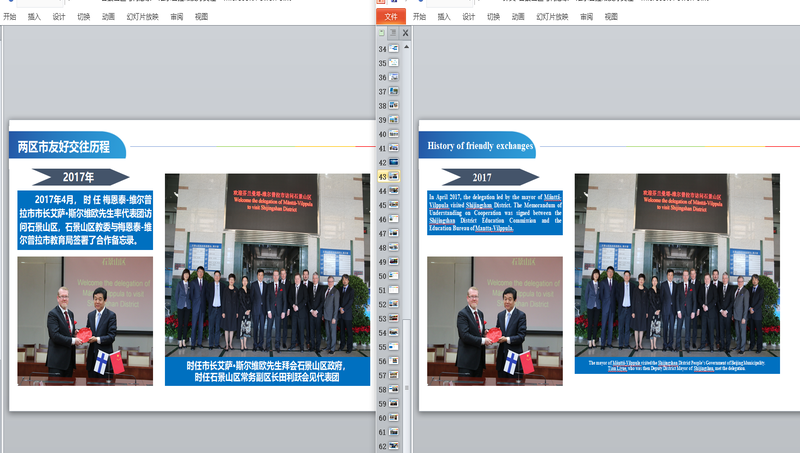Select slide 36 thumbnail
This screenshot has height=453, width=800.
(x=393, y=77)
